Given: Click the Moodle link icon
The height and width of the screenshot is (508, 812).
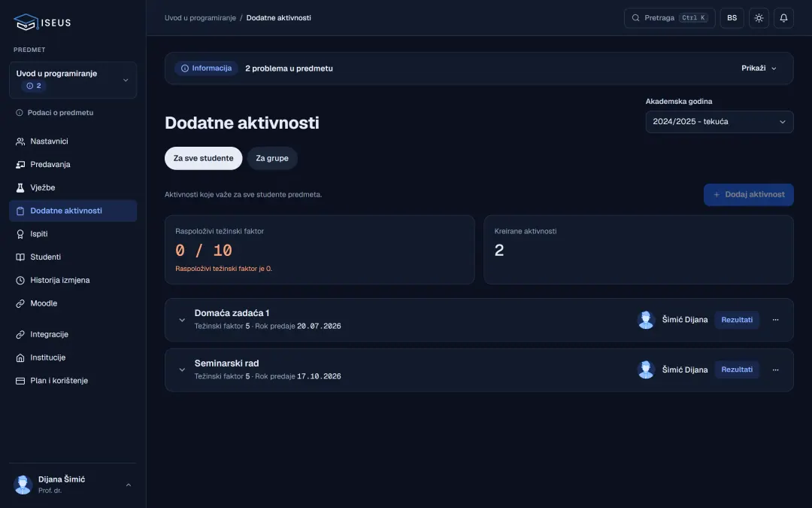Looking at the screenshot, I should [x=20, y=304].
